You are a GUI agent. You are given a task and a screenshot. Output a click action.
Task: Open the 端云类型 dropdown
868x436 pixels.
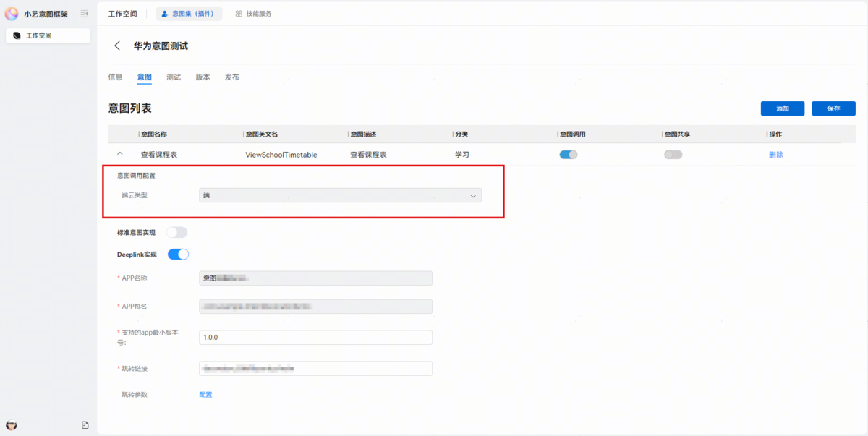pos(340,196)
